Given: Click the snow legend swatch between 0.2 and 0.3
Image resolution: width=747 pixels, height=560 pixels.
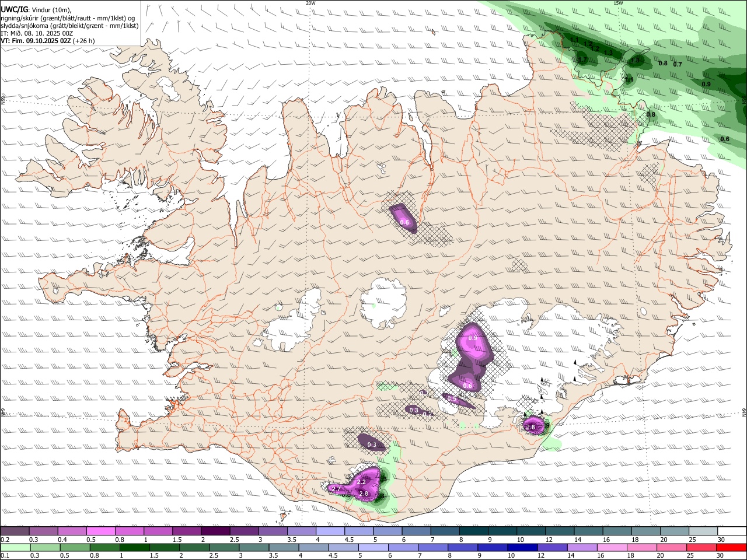Looking at the screenshot, I should click(15, 531).
